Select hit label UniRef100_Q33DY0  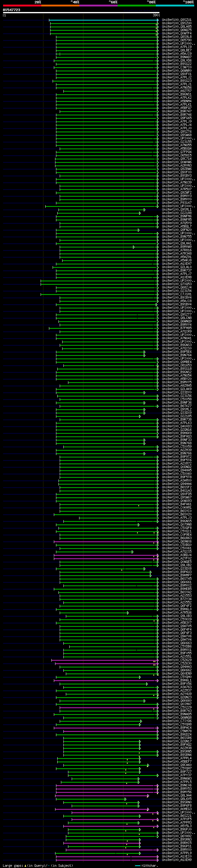pyautogui.click(x=177, y=393)
